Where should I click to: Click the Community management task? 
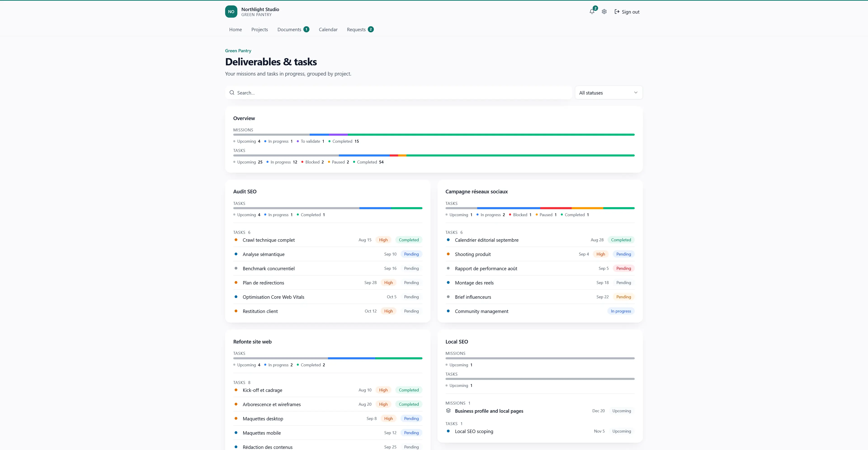(540, 311)
